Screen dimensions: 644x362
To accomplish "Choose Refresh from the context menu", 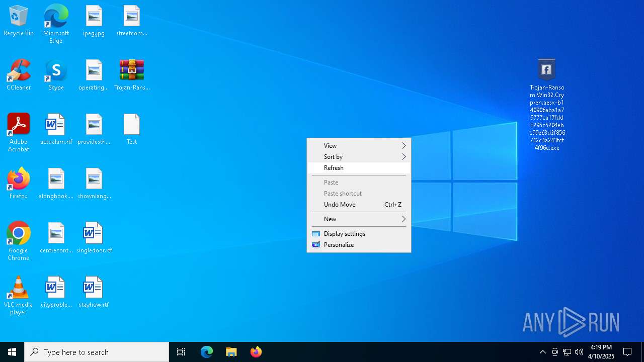I will [359, 168].
